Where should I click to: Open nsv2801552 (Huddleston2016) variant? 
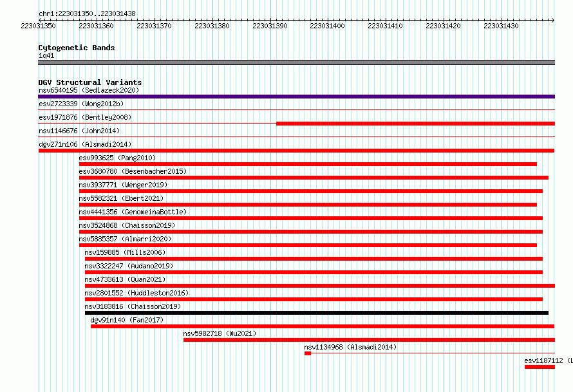[x=136, y=293]
